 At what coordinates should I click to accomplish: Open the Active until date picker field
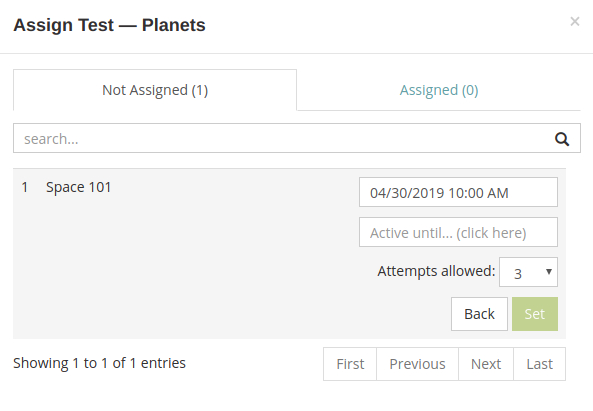click(x=458, y=233)
